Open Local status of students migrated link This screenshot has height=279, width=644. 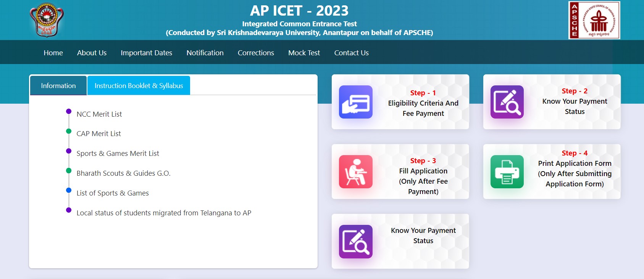coord(164,213)
